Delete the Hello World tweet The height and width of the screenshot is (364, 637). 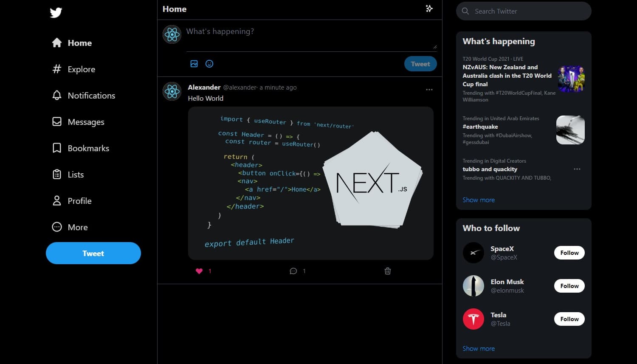(x=388, y=271)
